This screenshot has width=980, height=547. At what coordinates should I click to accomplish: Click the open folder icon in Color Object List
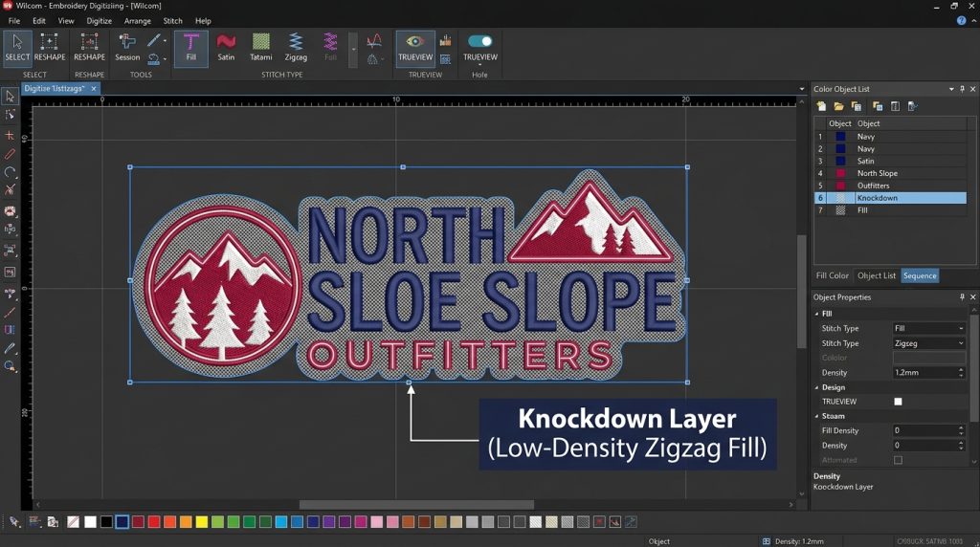[838, 106]
